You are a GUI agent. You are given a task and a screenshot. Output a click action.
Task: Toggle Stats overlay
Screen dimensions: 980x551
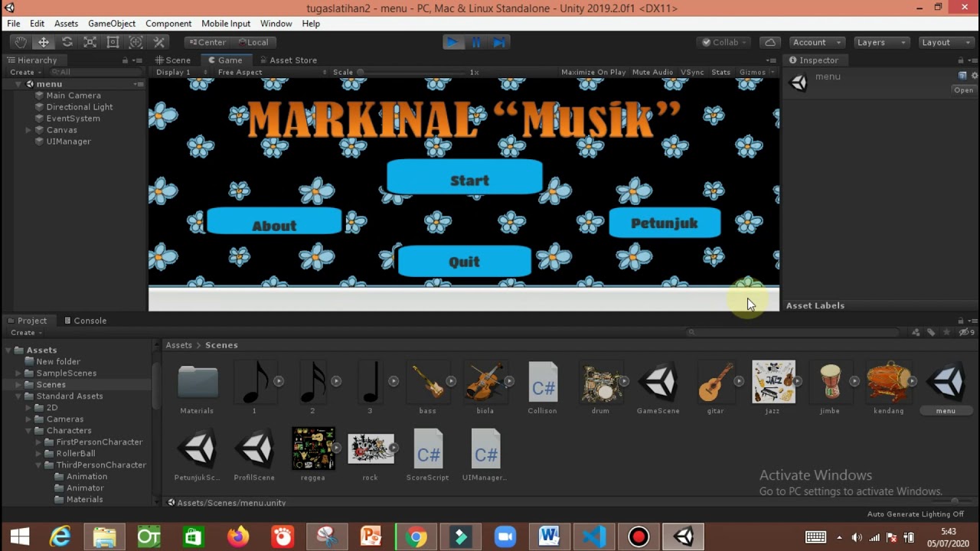click(720, 72)
